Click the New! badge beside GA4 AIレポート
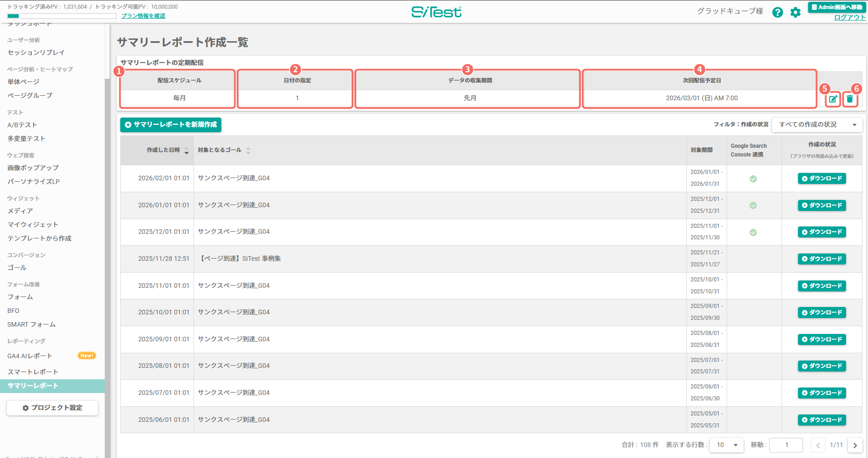Image resolution: width=868 pixels, height=458 pixels. 87,356
